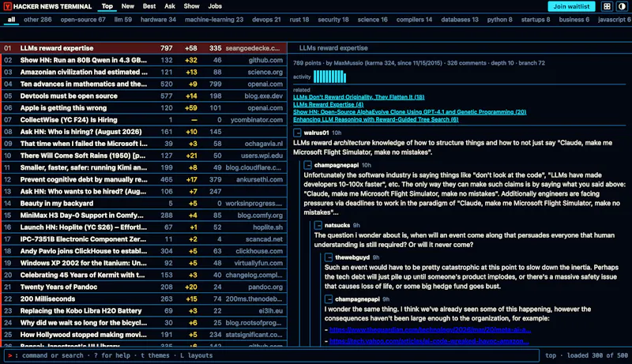Filter by 'machine-learning 23' category
This screenshot has width=632, height=364.
(x=214, y=19)
